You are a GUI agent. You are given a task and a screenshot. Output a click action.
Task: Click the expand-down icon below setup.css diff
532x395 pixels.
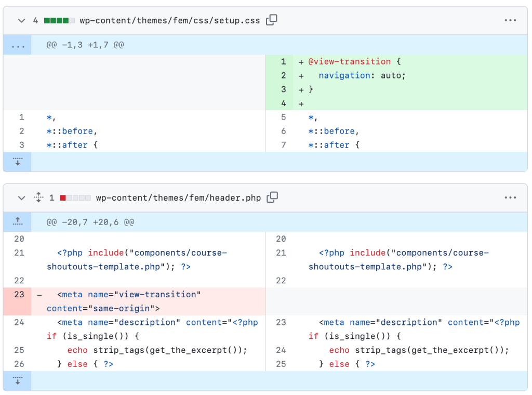(x=17, y=162)
